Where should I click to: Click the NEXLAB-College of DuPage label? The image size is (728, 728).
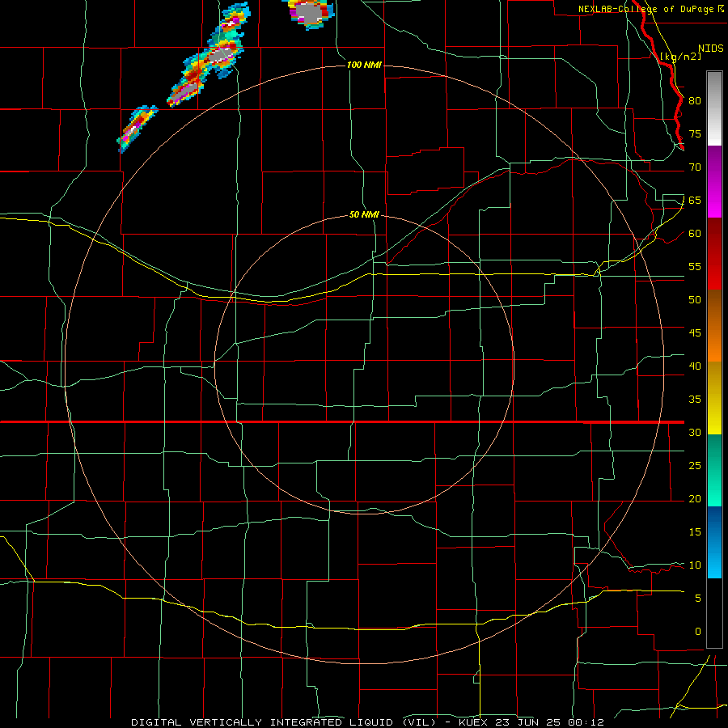tap(650, 9)
